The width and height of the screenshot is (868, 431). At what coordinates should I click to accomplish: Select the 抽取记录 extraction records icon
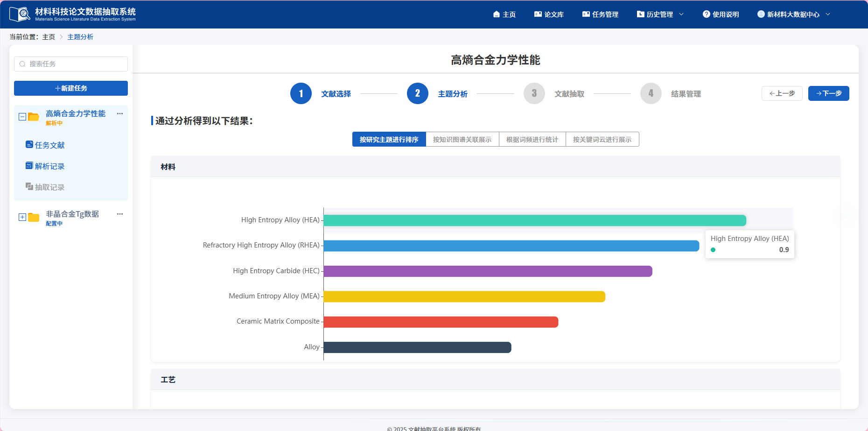29,186
